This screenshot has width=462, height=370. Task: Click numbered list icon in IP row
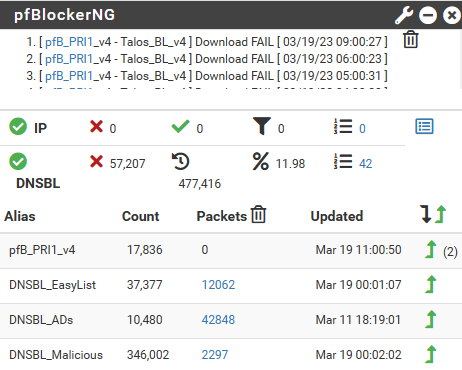[x=343, y=126]
